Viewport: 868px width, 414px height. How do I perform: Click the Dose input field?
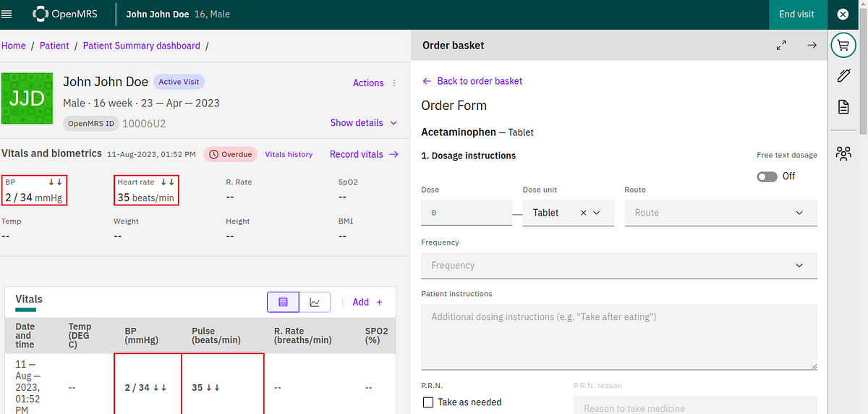(467, 213)
